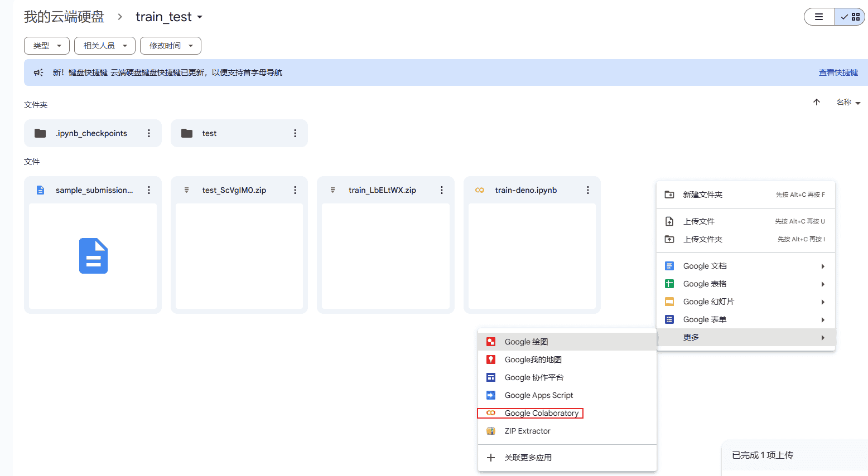Open options menu for the test folder
This screenshot has height=476, width=868.
pos(295,133)
